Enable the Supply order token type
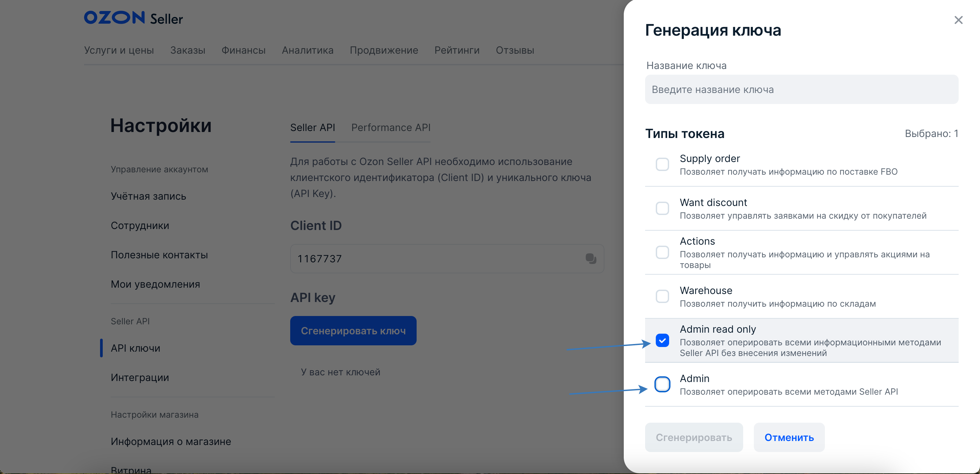Screen dimensions: 980x474 point(662,165)
